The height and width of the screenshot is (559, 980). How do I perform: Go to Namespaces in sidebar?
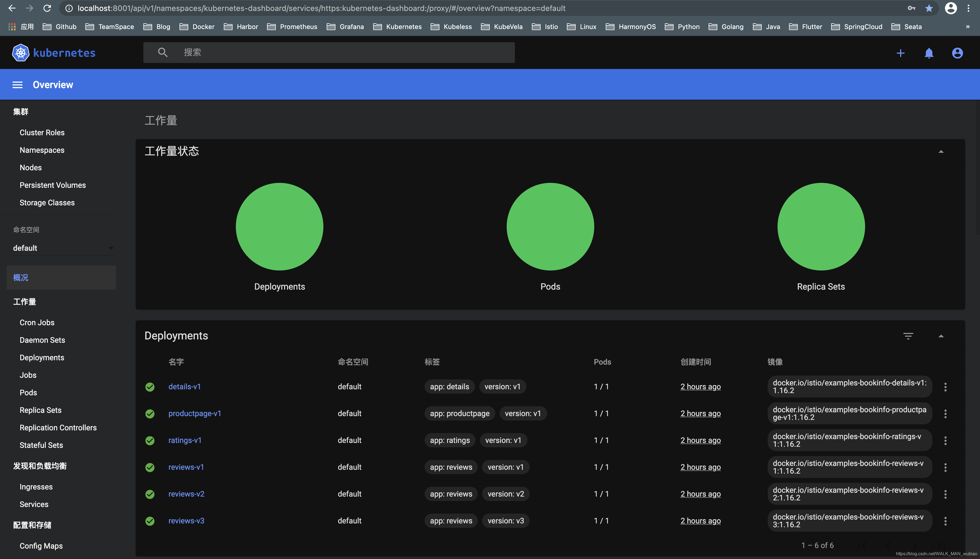pos(42,150)
